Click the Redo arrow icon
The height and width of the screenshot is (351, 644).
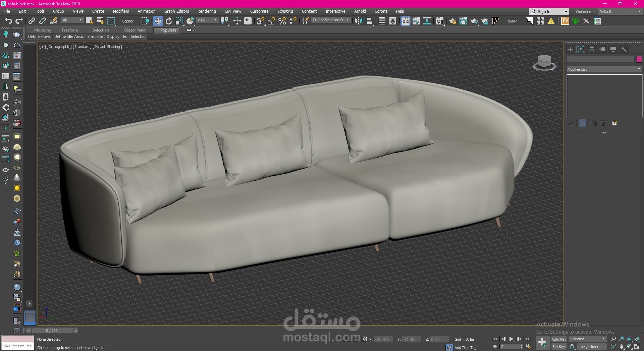(x=19, y=21)
